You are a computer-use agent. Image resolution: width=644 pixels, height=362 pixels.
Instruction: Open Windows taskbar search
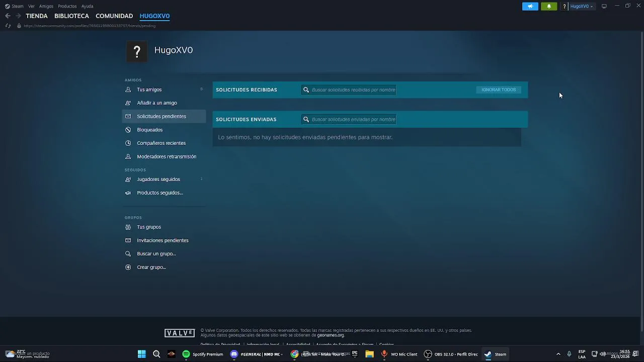(156, 354)
